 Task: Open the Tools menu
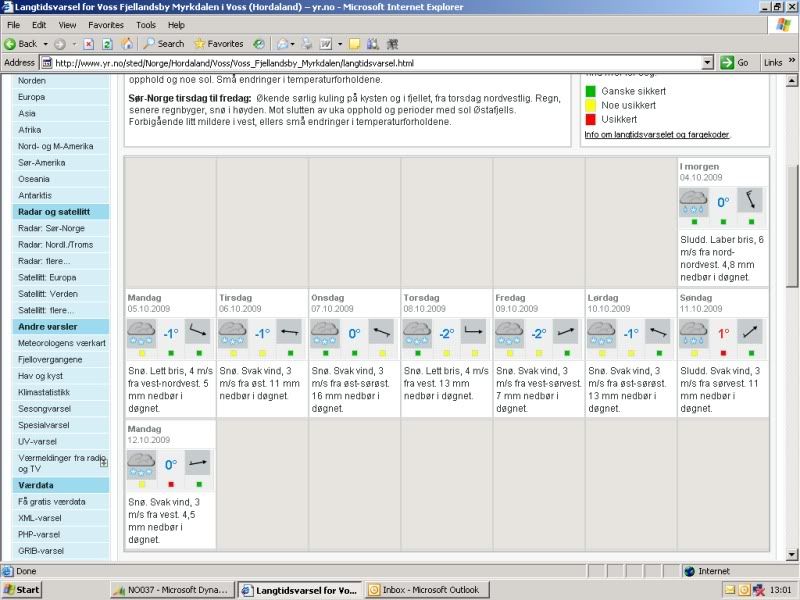(x=146, y=24)
